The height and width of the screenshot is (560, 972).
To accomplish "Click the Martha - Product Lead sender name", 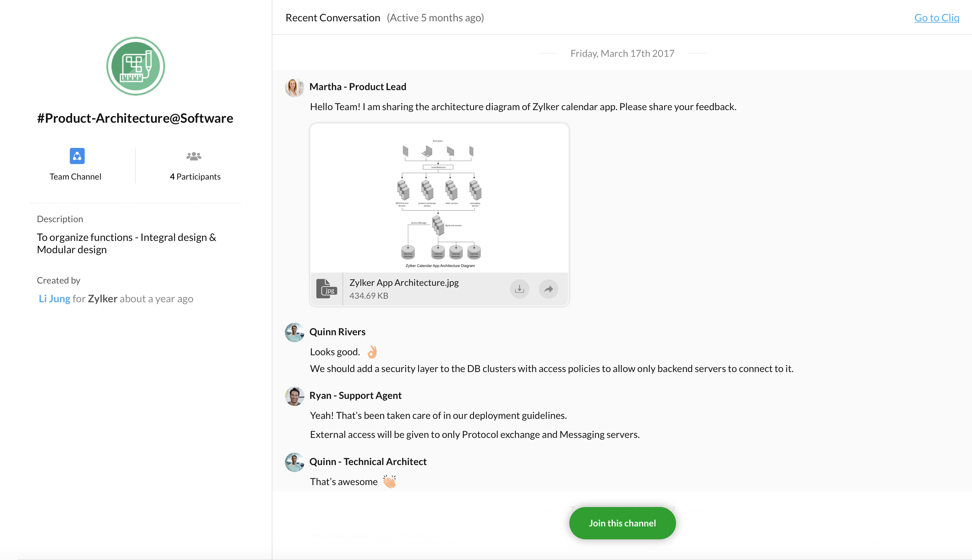I will click(x=357, y=87).
